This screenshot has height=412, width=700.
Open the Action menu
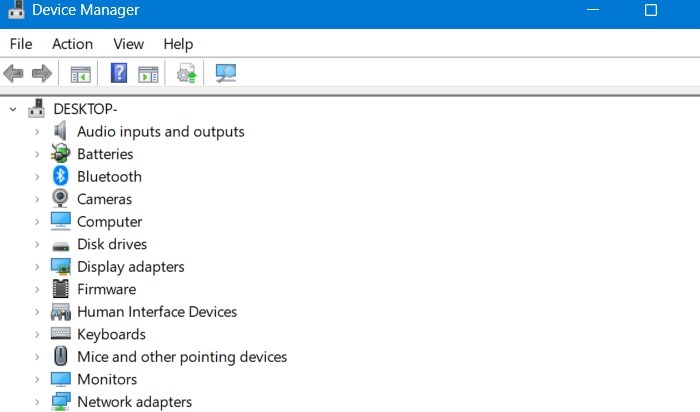tap(72, 44)
